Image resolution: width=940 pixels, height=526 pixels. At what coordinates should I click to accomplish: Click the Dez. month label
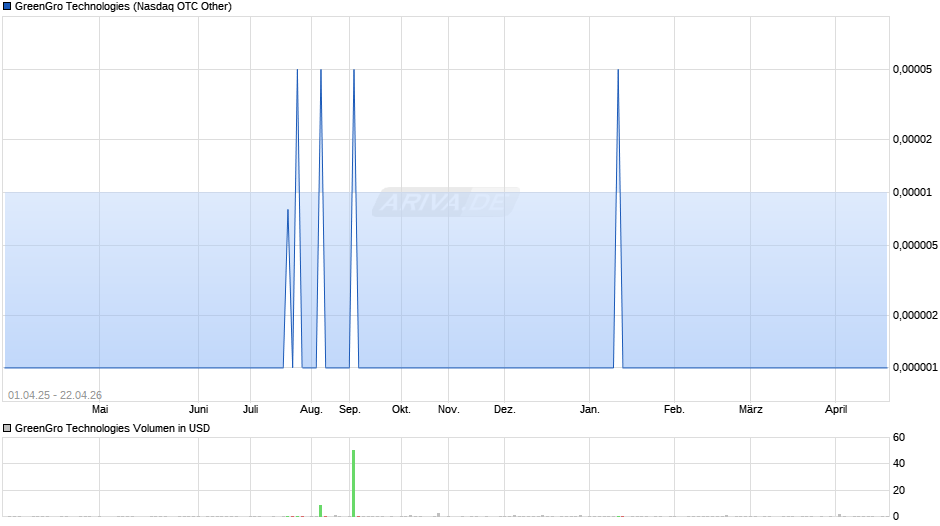point(504,410)
